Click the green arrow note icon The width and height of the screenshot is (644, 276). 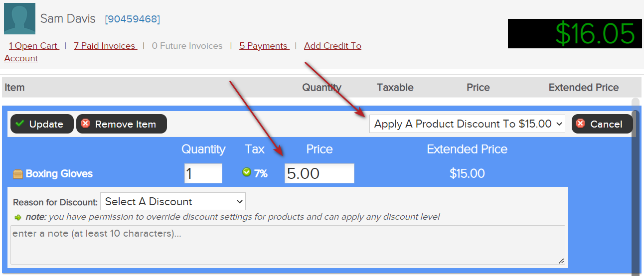[x=18, y=217]
